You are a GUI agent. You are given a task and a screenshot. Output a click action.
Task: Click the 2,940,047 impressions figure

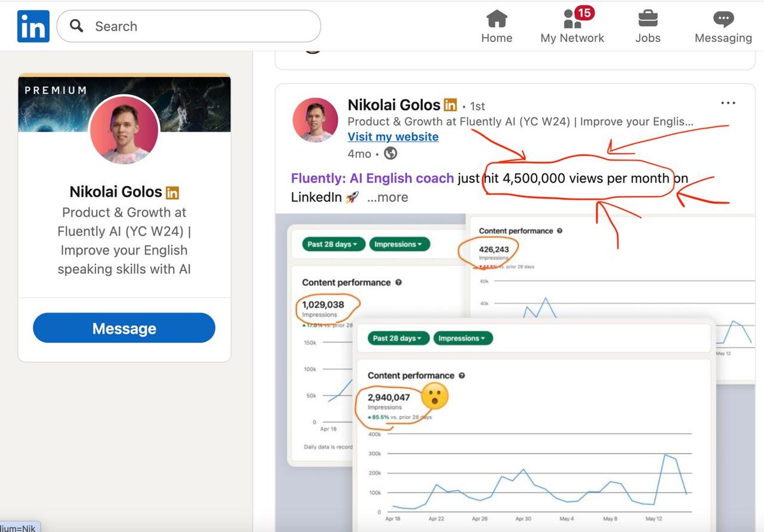pyautogui.click(x=389, y=398)
